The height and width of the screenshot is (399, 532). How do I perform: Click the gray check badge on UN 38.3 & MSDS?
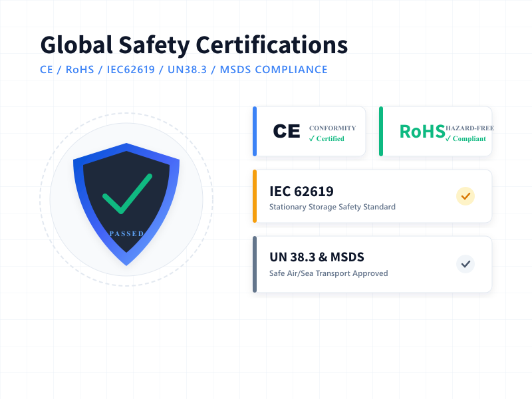point(465,263)
